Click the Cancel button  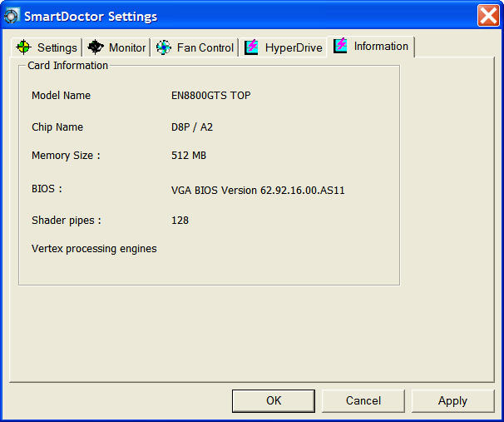(363, 400)
